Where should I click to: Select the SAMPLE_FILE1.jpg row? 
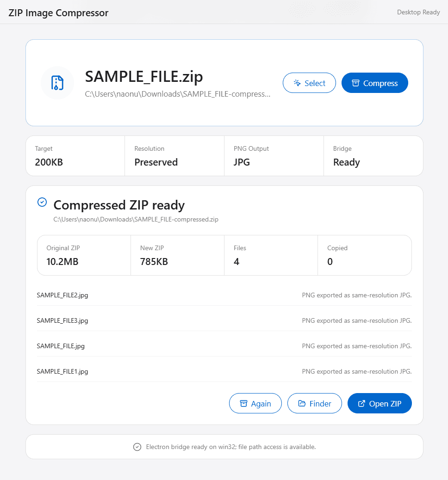(224, 371)
